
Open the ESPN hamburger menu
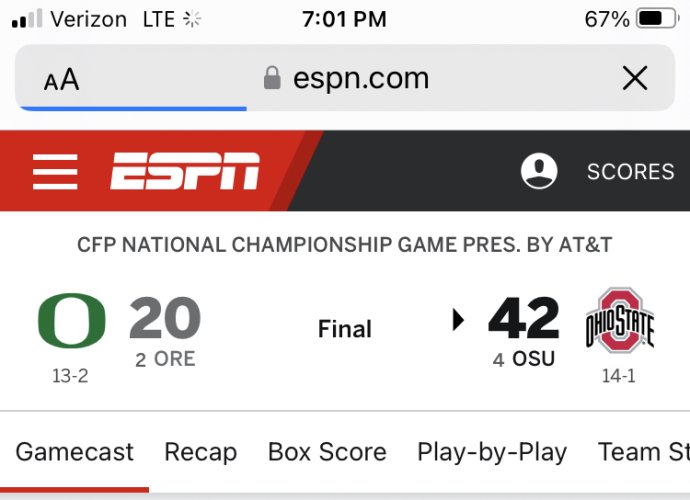(55, 171)
